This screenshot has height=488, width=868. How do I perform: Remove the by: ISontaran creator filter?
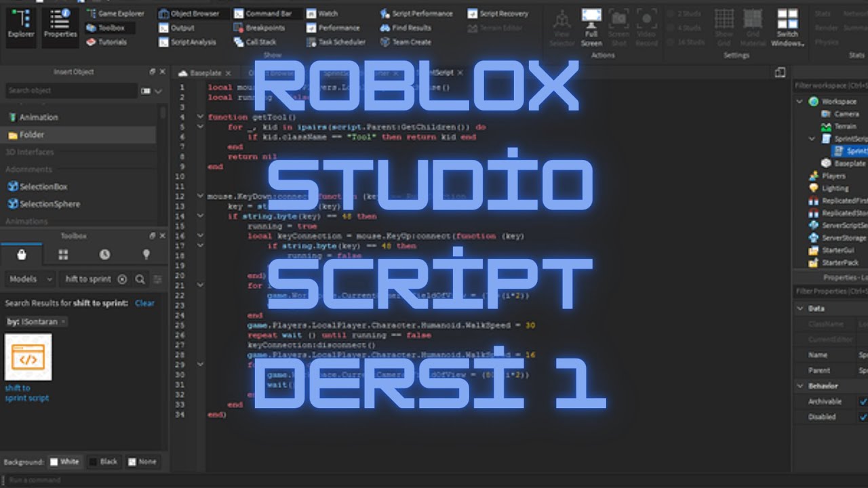click(x=63, y=321)
